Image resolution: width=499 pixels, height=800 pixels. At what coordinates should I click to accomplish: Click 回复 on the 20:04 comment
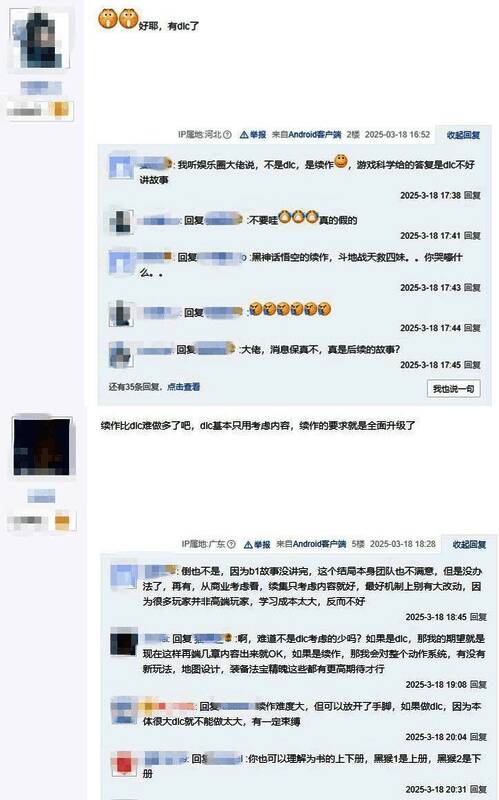click(x=478, y=737)
